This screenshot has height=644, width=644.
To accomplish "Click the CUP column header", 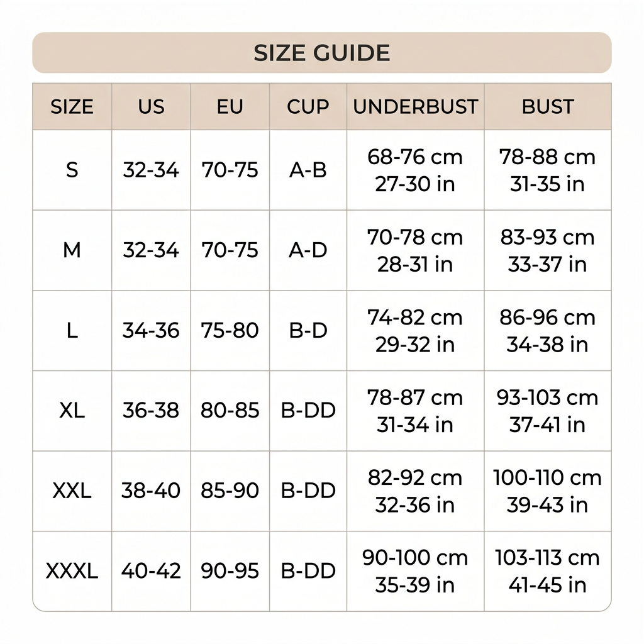I will [308, 107].
